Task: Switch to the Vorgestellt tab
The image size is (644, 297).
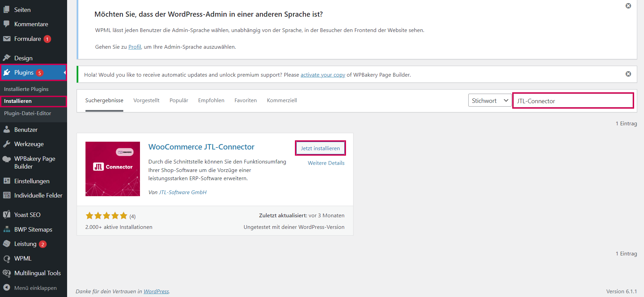Action: click(x=146, y=100)
